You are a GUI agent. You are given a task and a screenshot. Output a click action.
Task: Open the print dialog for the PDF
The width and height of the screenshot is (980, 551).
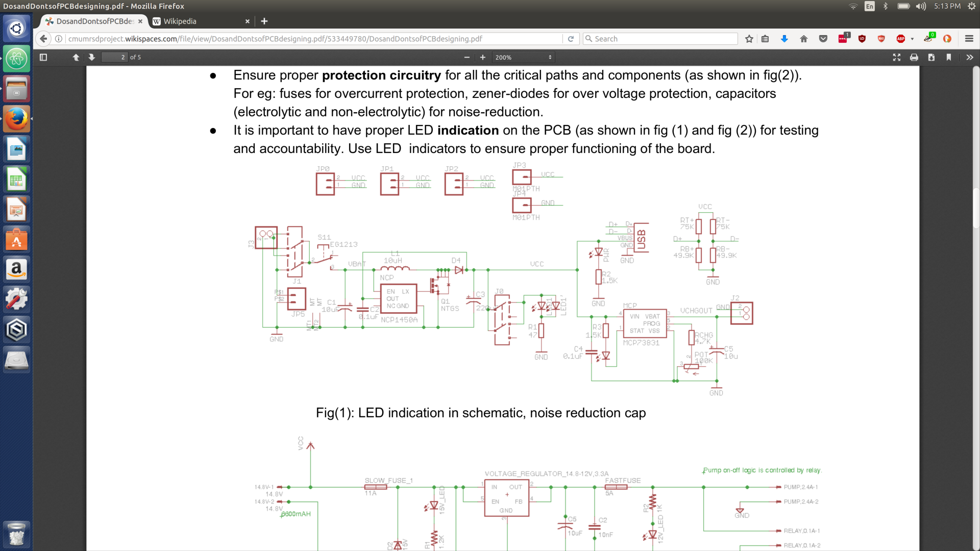[x=914, y=57]
